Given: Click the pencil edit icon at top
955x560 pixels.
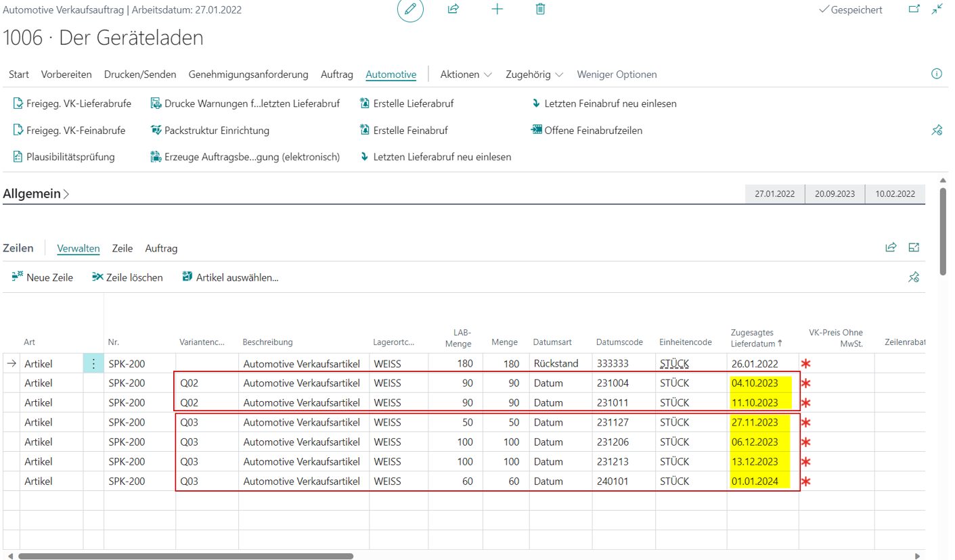Looking at the screenshot, I should [410, 9].
